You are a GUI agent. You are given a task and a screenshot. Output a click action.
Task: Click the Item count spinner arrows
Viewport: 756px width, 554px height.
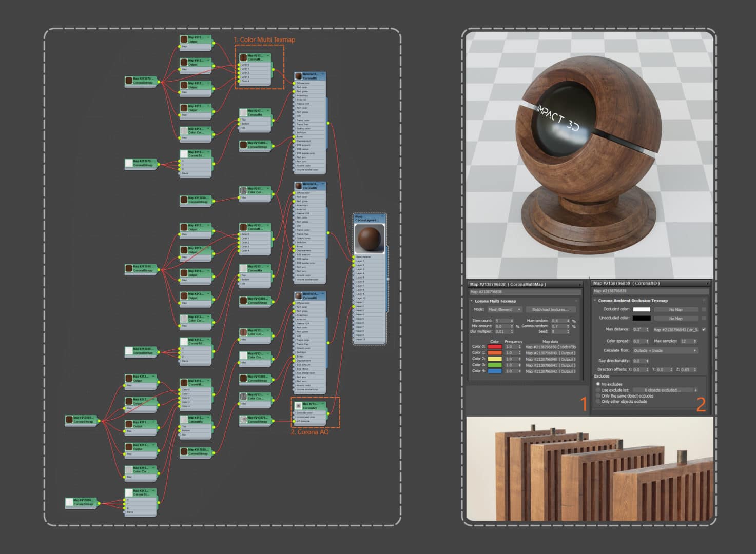click(512, 321)
